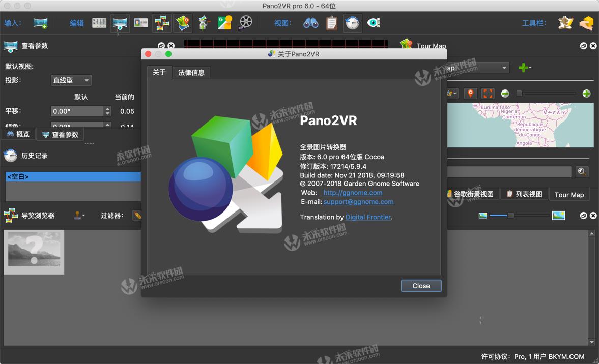Open the user data ID card icon
599x364 pixels.
[x=141, y=23]
